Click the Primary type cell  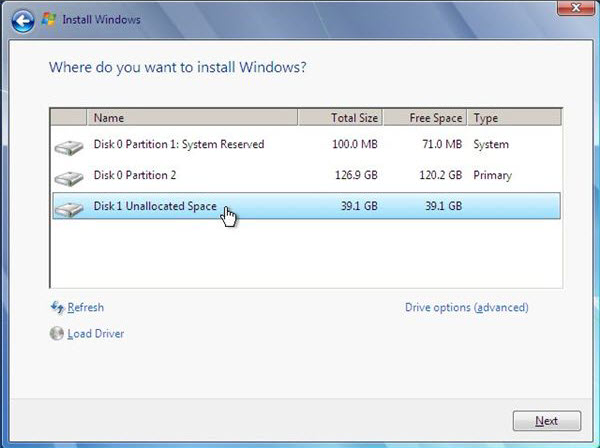(x=492, y=176)
